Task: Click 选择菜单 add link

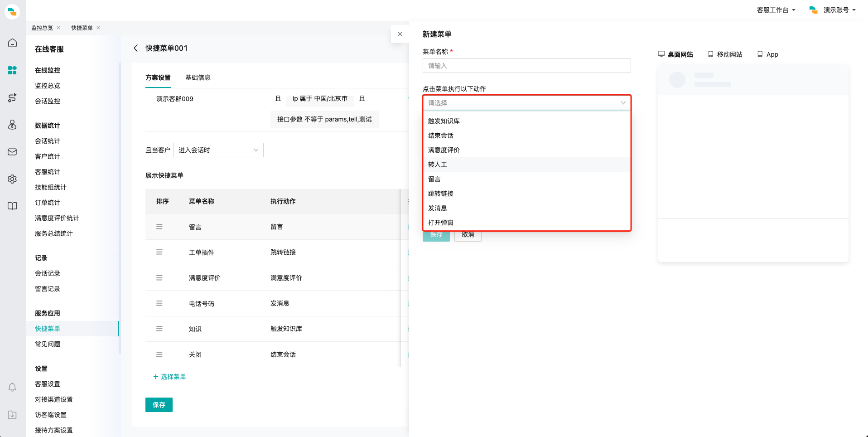Action: (x=170, y=377)
